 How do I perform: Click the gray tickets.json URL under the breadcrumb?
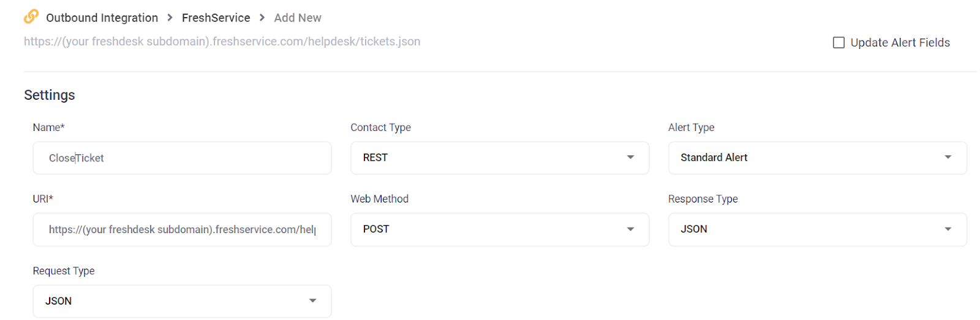tap(222, 42)
